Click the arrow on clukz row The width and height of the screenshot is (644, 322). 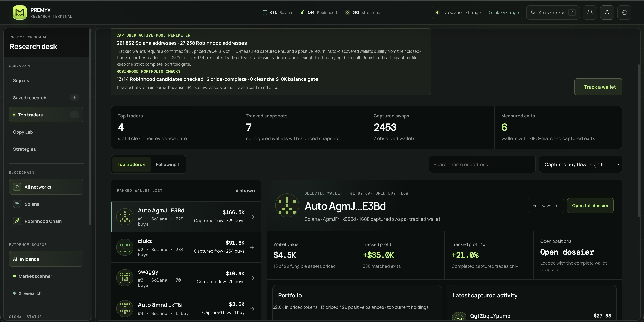pyautogui.click(x=252, y=247)
